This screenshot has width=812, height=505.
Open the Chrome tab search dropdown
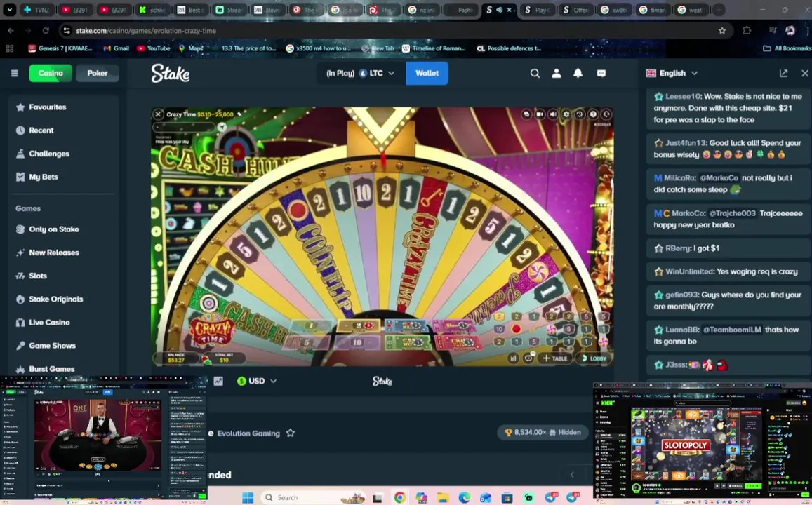[x=9, y=9]
